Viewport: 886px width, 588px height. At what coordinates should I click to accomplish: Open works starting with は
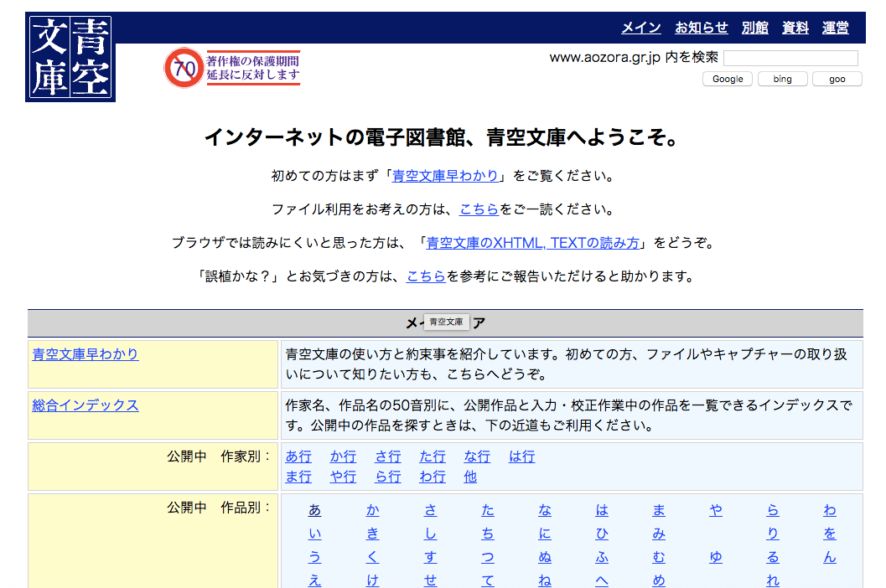point(602,510)
